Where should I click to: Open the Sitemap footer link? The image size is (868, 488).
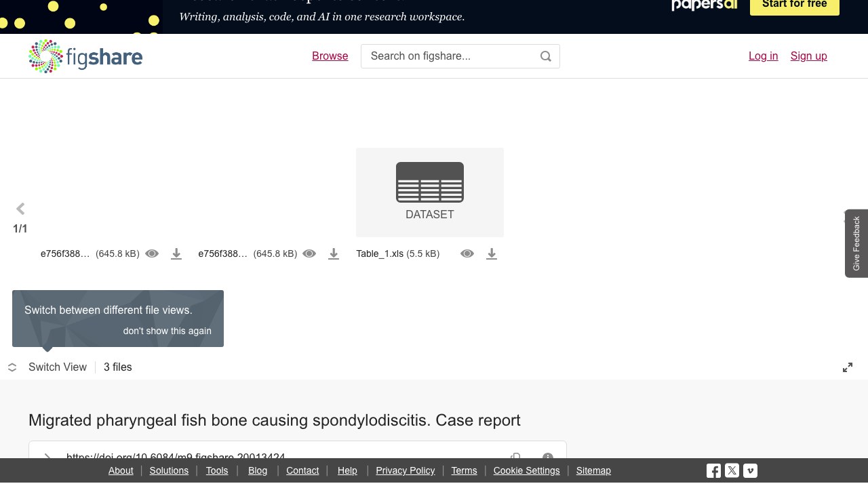[x=593, y=470]
